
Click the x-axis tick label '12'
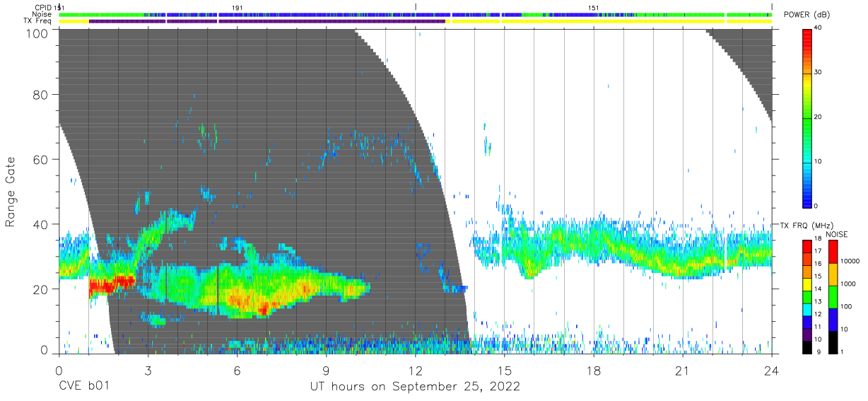tap(415, 371)
